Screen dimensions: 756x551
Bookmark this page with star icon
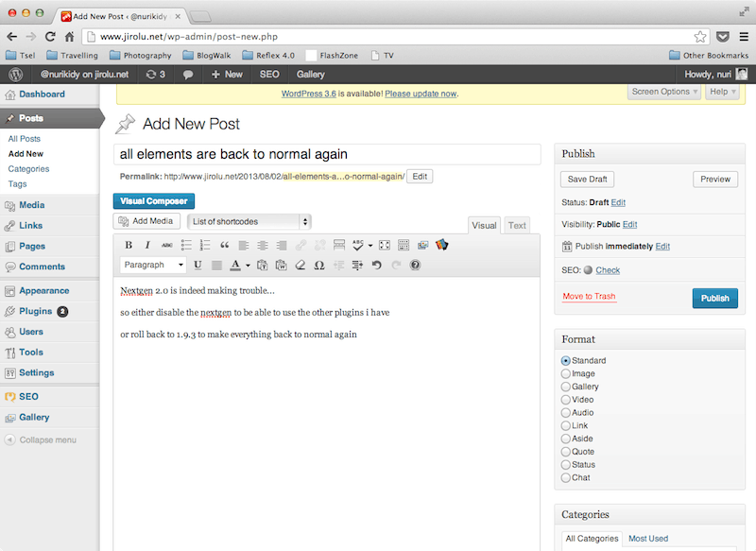click(x=700, y=37)
